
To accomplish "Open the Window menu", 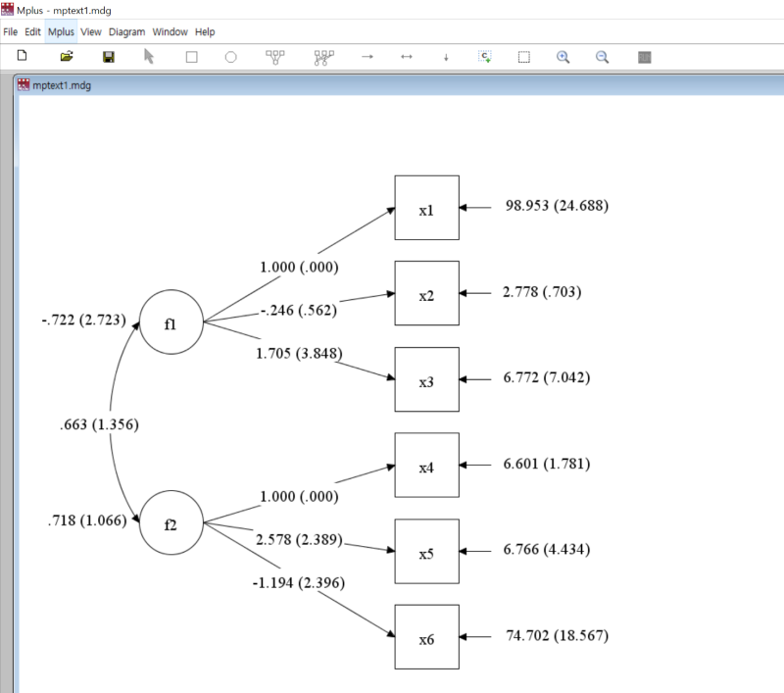I will [170, 32].
